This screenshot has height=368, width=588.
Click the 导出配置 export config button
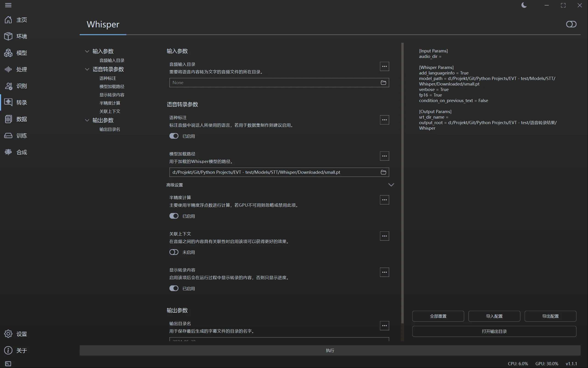click(x=550, y=316)
